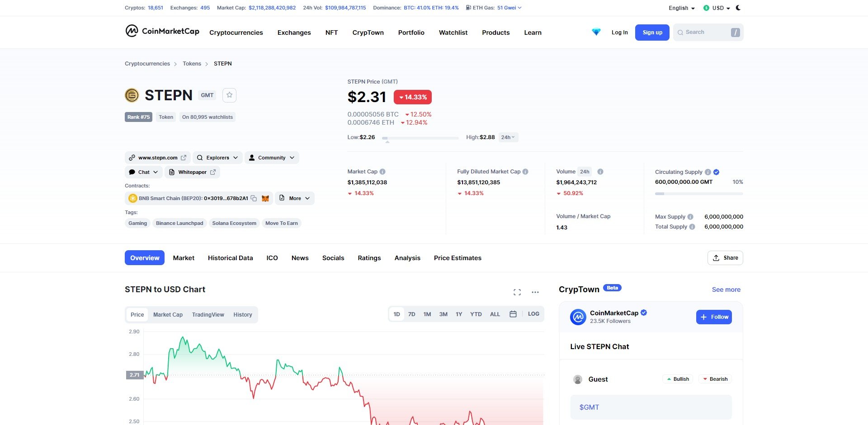Select the 7D chart range

[412, 314]
